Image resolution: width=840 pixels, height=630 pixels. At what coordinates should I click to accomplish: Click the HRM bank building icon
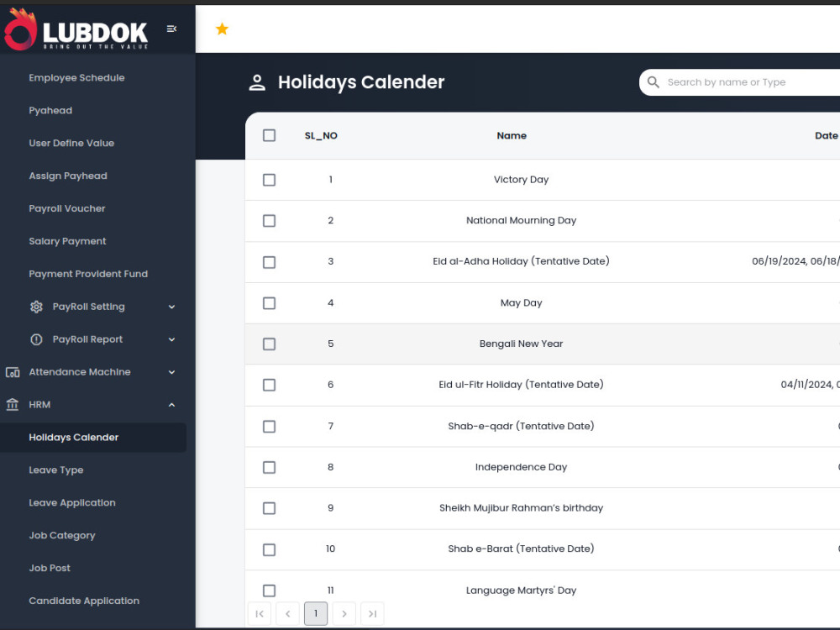click(13, 405)
